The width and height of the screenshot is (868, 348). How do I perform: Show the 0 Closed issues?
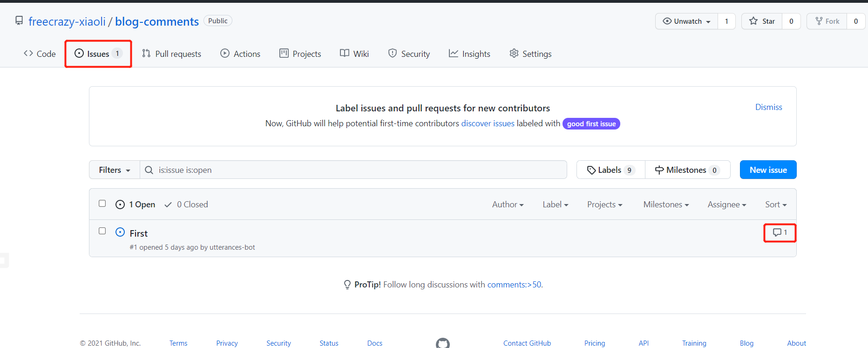[186, 205]
